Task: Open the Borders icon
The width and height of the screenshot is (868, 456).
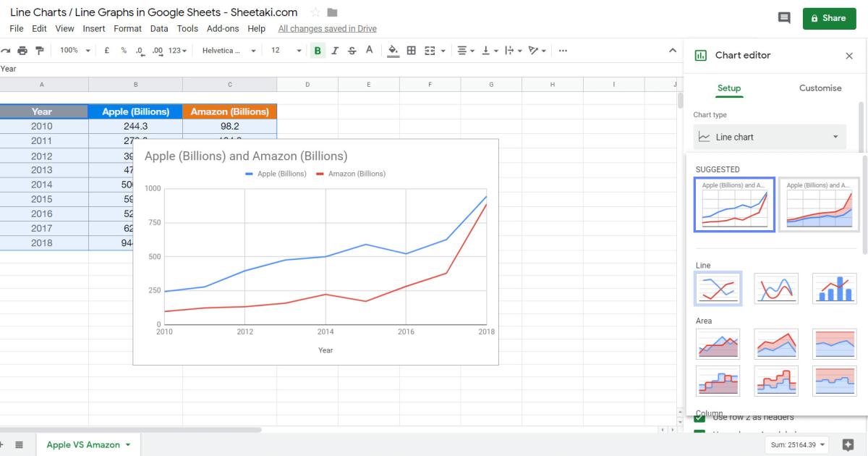Action: pos(410,50)
